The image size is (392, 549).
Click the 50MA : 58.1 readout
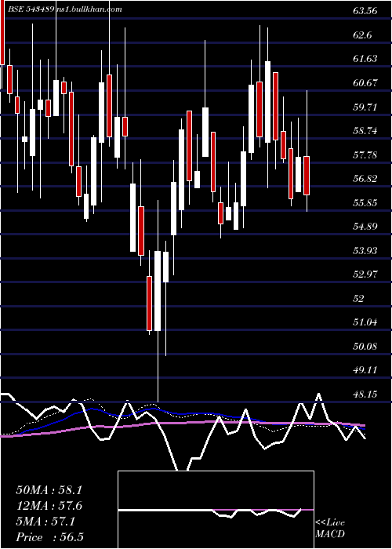point(49,490)
